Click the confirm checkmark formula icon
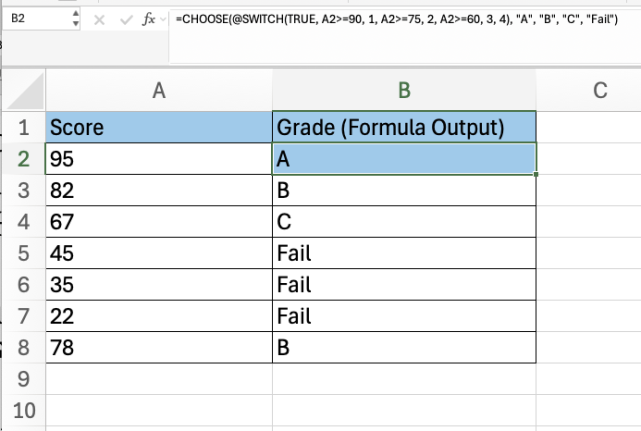This screenshot has height=431, width=641. pos(124,19)
